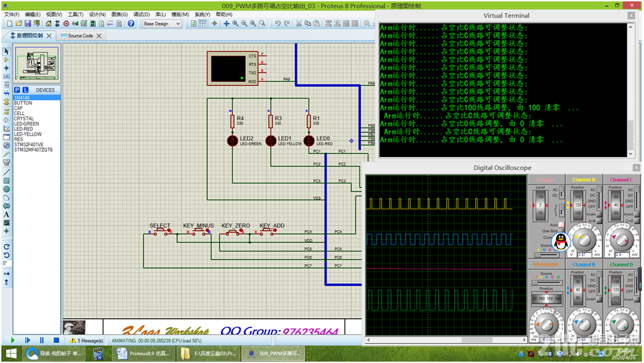Toggle the Trigger One-Shot button

562,231
